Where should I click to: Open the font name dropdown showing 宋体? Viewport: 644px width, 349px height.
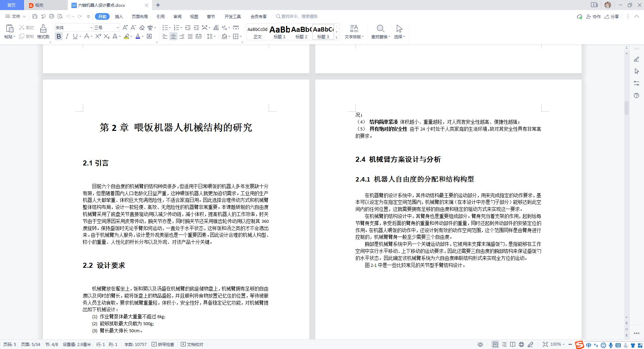(72, 28)
